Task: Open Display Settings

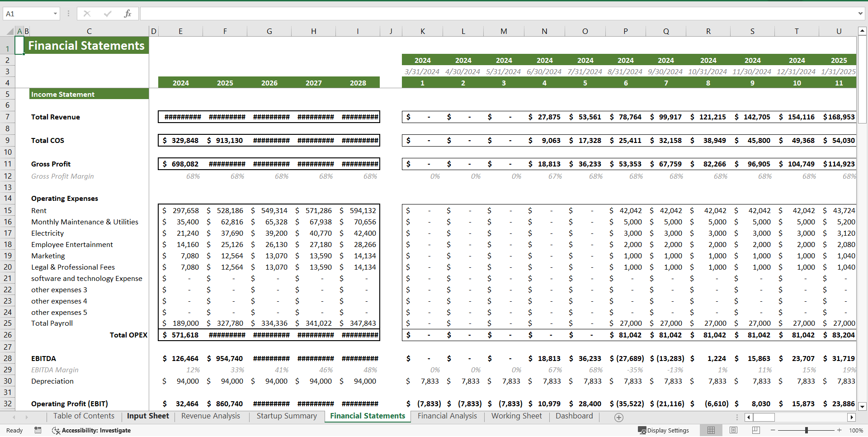Action: tap(663, 430)
